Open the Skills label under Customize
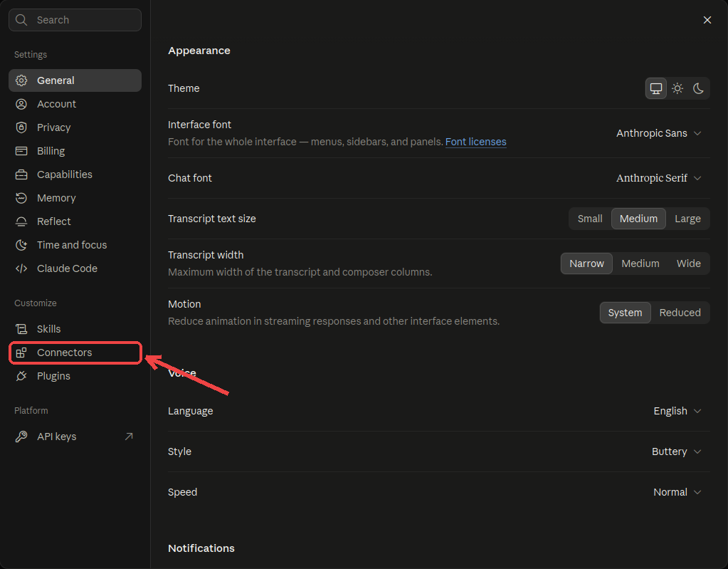 (x=49, y=329)
